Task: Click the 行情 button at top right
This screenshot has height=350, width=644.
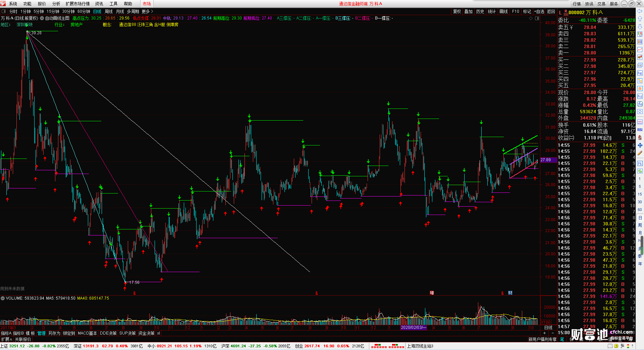Action: tap(577, 4)
